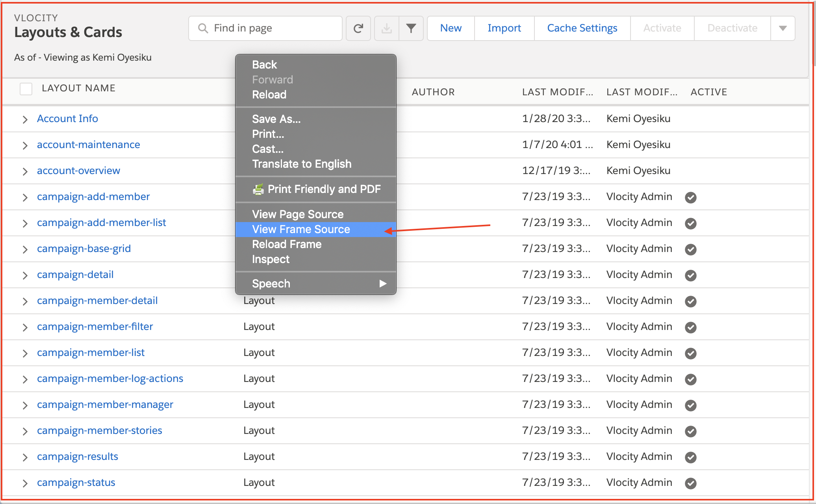
Task: Choose Translate to English menu item
Action: point(316,164)
